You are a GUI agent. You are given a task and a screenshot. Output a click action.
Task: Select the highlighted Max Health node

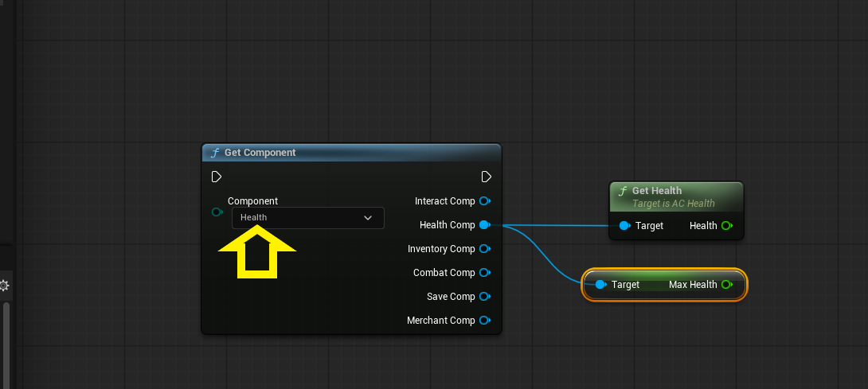[x=664, y=285]
